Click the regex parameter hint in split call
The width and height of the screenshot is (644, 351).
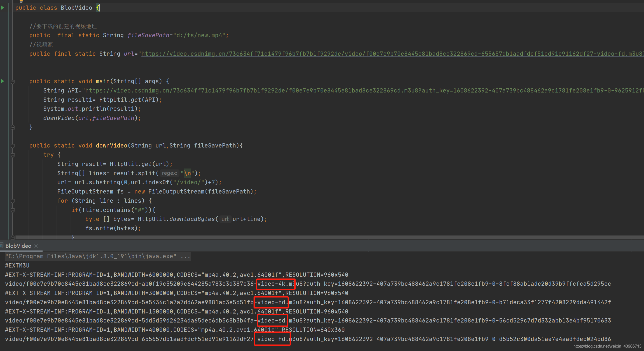tap(169, 173)
